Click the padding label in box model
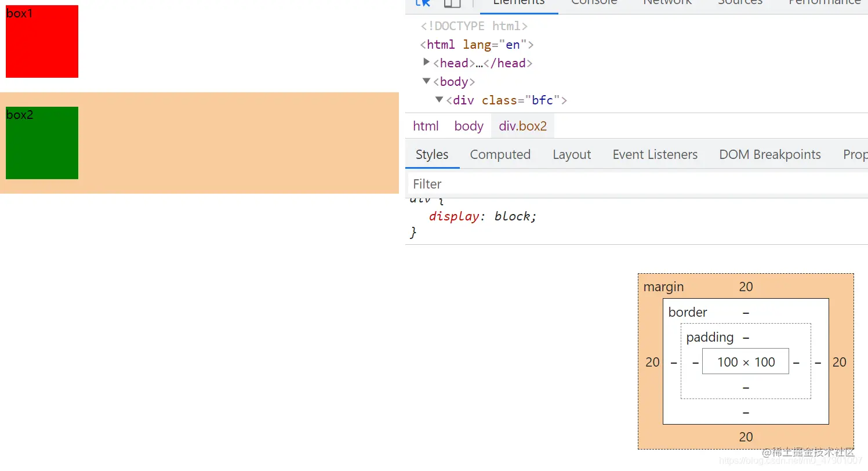The image size is (868, 471). (x=710, y=337)
